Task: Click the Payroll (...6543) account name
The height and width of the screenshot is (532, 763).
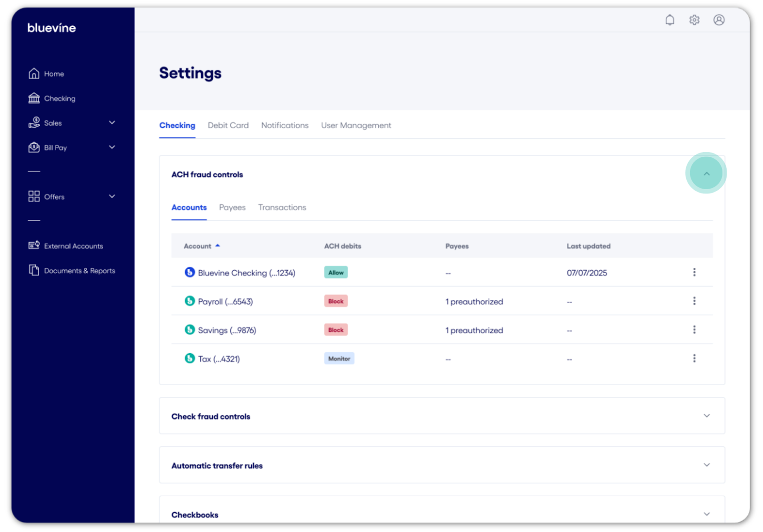Action: 225,302
